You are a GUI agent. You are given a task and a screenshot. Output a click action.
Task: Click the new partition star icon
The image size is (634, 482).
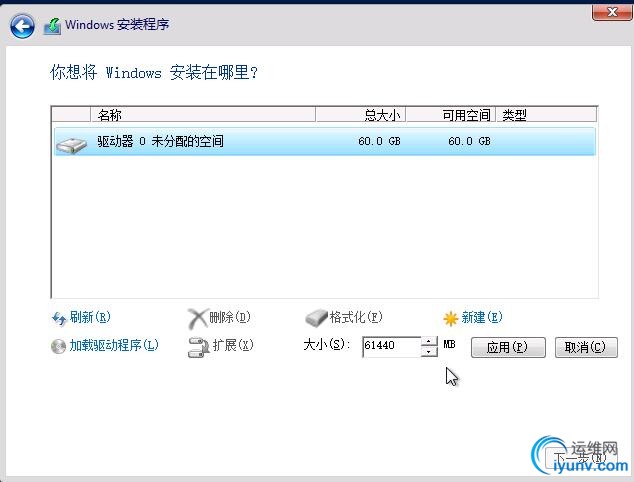click(x=450, y=319)
